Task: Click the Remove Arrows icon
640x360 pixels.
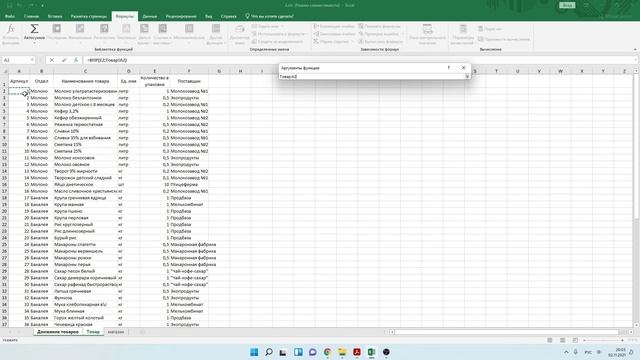Action: pyautogui.click(x=316, y=41)
